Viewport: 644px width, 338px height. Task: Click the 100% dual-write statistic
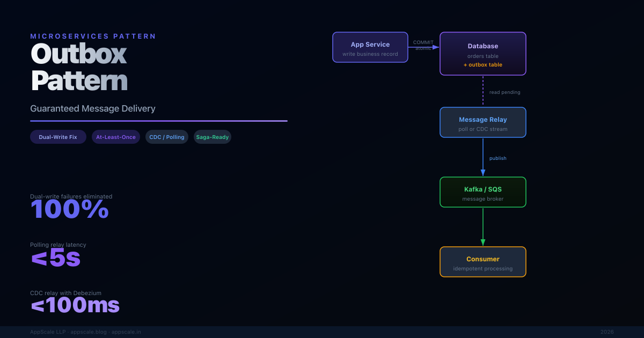point(70,210)
